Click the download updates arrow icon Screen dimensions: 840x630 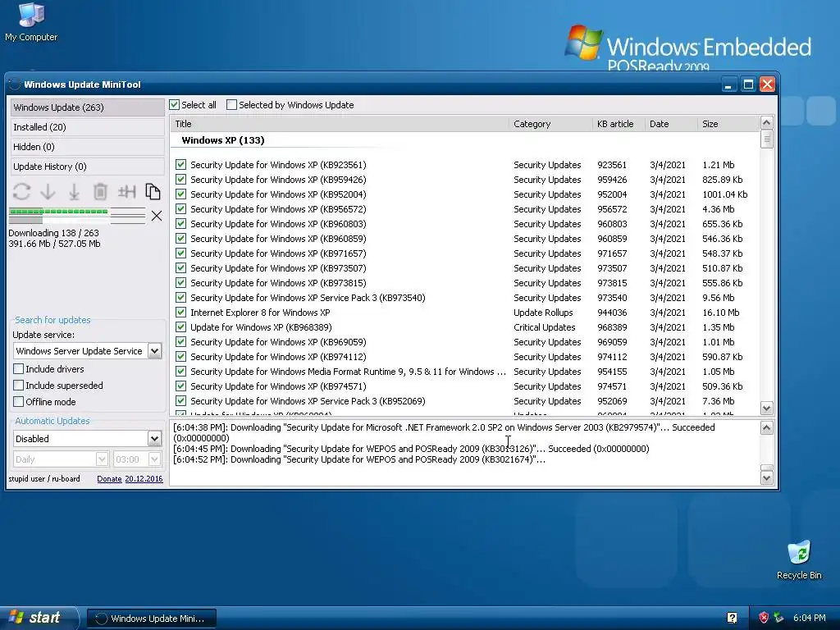48,192
